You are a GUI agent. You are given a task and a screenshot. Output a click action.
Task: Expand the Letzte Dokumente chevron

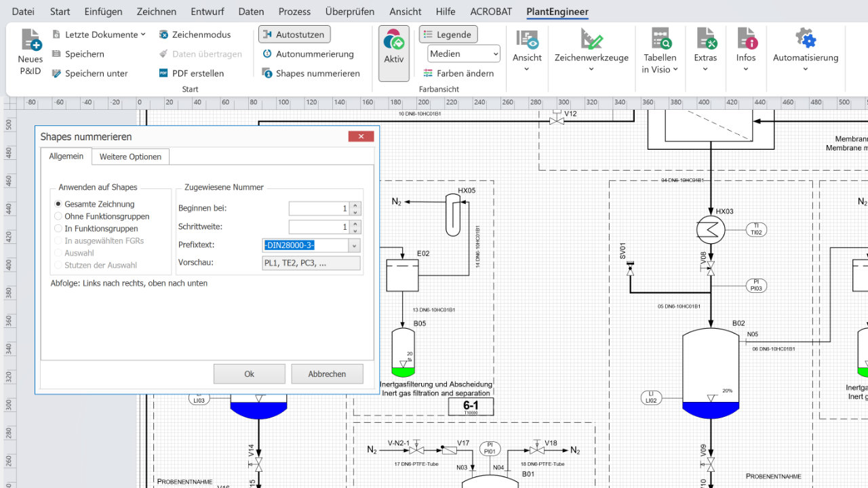[x=143, y=35]
